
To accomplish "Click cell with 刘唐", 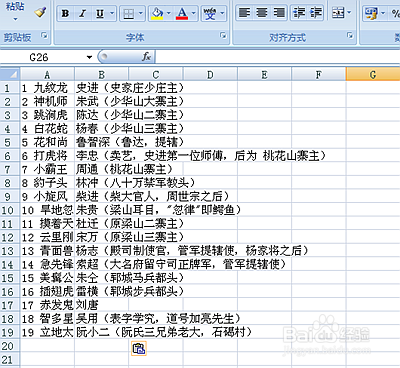I will click(101, 305).
